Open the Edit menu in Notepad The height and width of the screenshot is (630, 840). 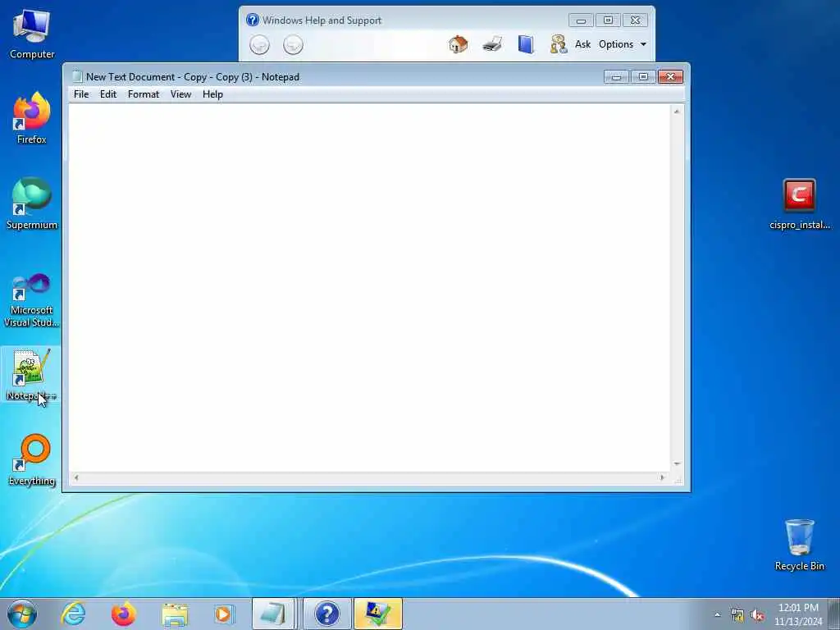point(108,94)
